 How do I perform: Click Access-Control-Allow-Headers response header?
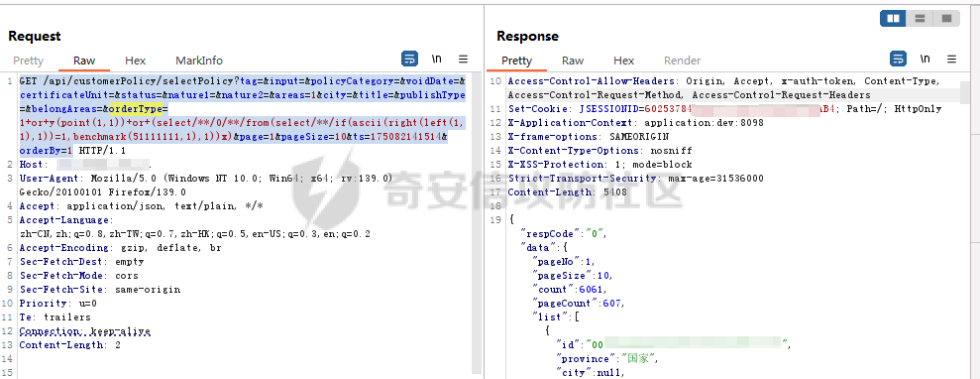pyautogui.click(x=724, y=88)
